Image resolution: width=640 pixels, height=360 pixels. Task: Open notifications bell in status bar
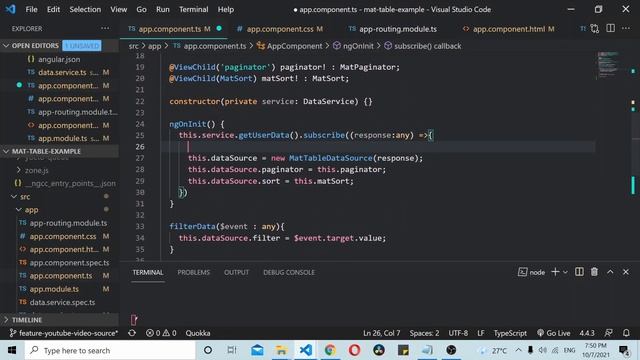pyautogui.click(x=626, y=333)
